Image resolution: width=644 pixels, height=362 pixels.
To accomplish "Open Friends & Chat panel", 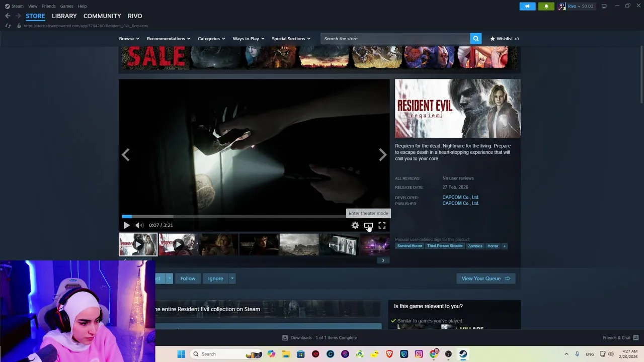I will pyautogui.click(x=620, y=338).
